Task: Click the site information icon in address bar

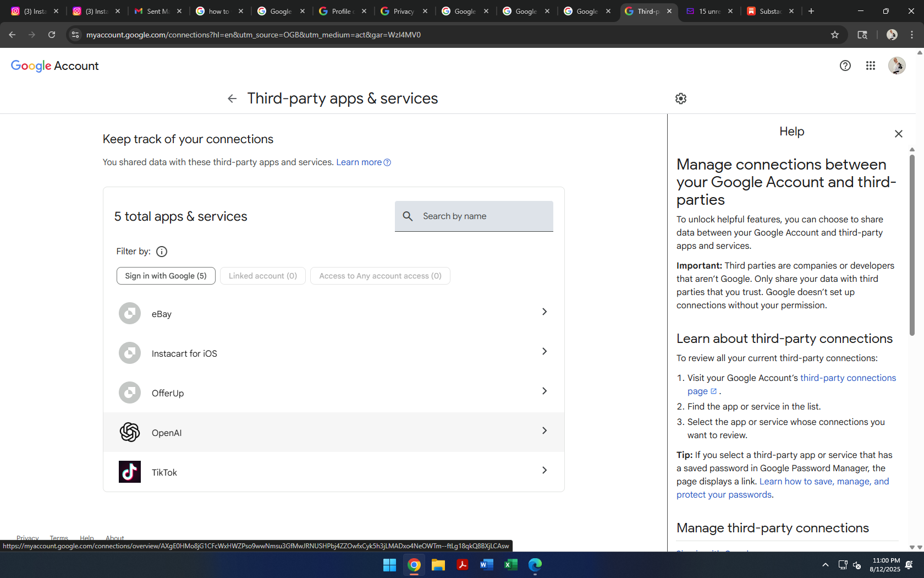Action: (x=75, y=35)
